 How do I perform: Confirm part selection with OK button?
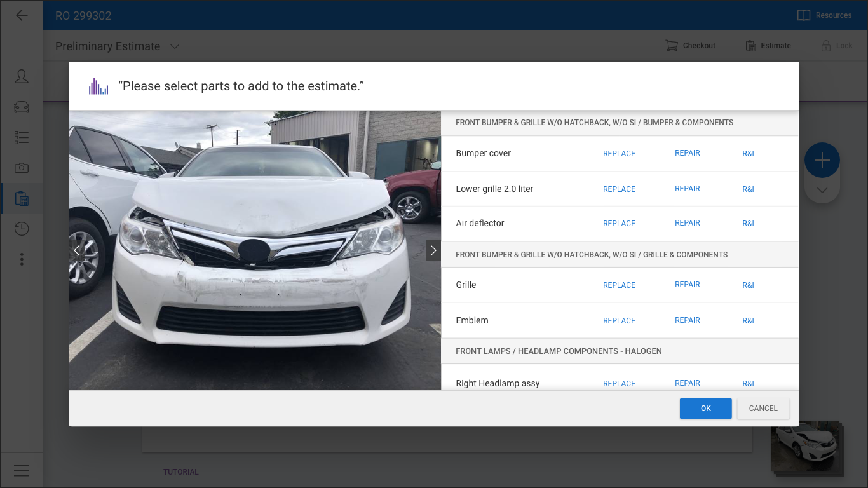[705, 409]
